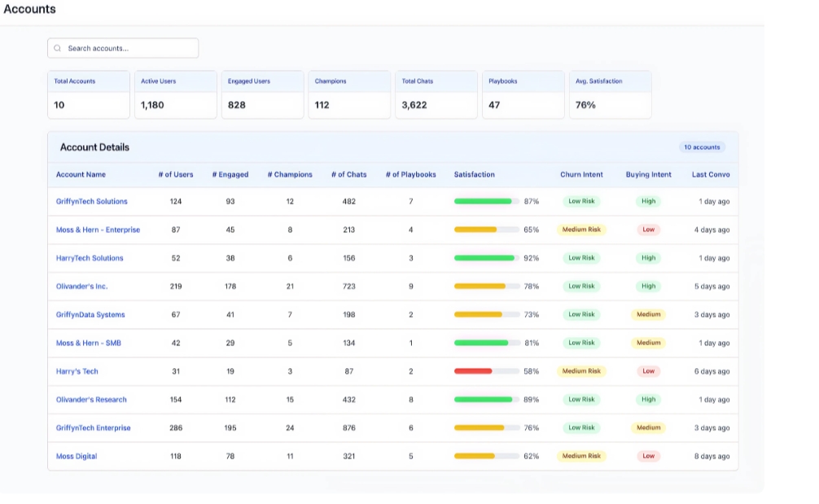Click Medium buying intent for GriffynData Systems
The height and width of the screenshot is (504, 819).
tap(648, 314)
